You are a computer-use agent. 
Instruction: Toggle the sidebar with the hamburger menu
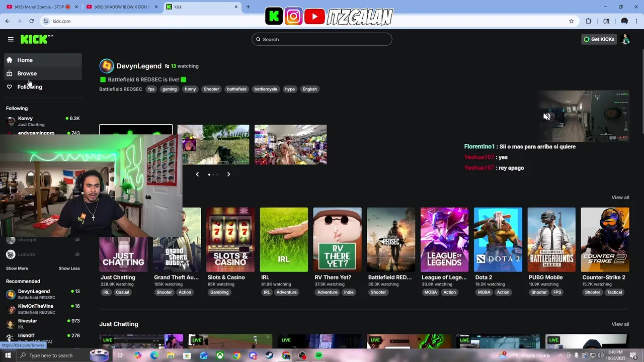[11, 39]
